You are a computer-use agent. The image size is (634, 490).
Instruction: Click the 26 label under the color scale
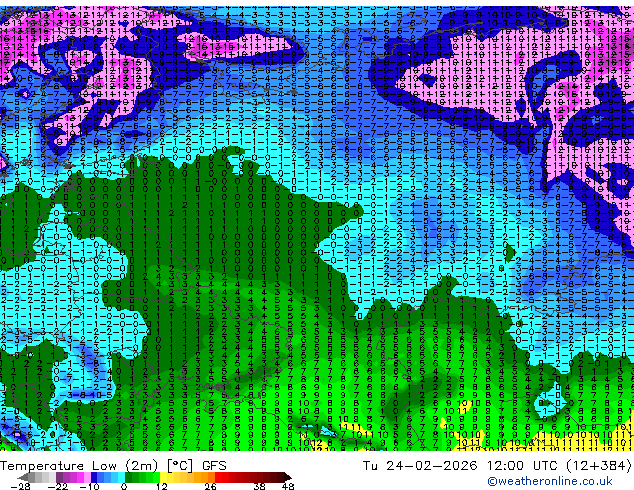210,486
